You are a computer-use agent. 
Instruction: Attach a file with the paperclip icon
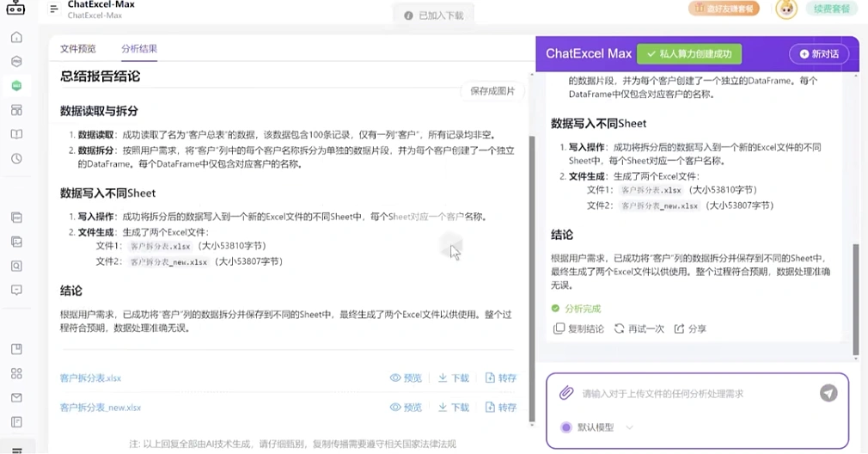click(x=565, y=393)
